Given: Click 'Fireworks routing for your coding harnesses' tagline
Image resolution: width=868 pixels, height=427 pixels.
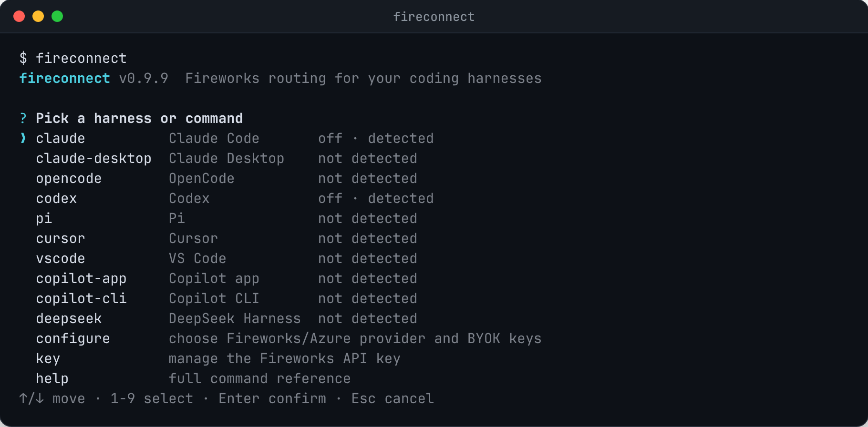Looking at the screenshot, I should [x=363, y=78].
